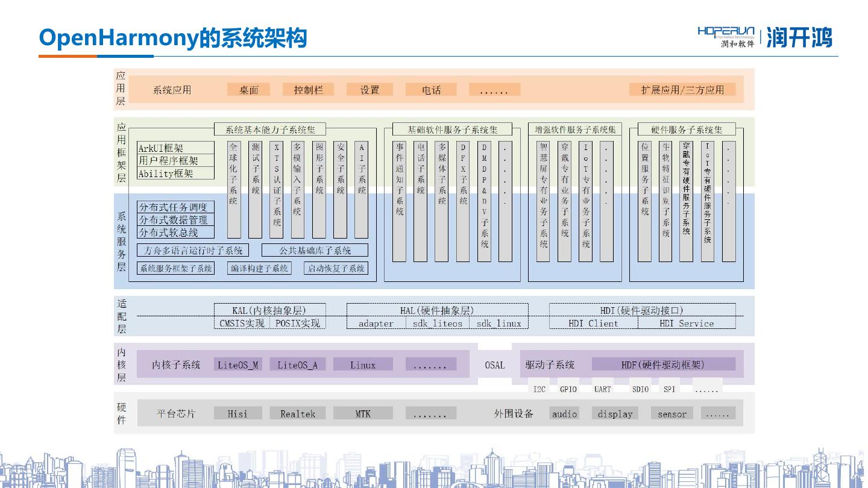The height and width of the screenshot is (488, 868).
Task: Select the 启动恢复子系统 box
Action: pyautogui.click(x=336, y=268)
